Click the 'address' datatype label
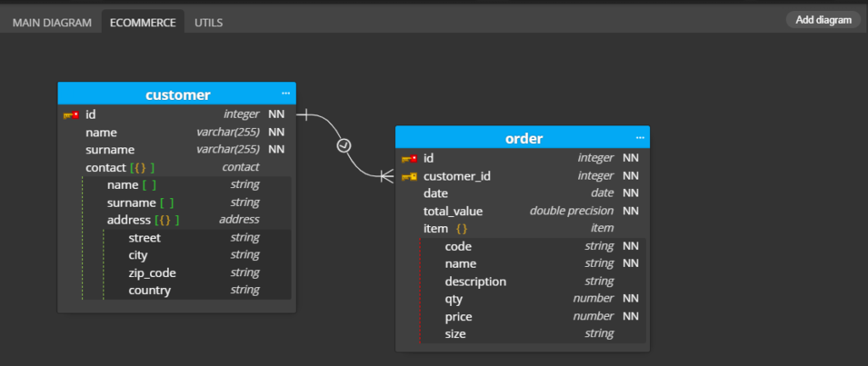Image resolution: width=868 pixels, height=366 pixels. pyautogui.click(x=239, y=219)
